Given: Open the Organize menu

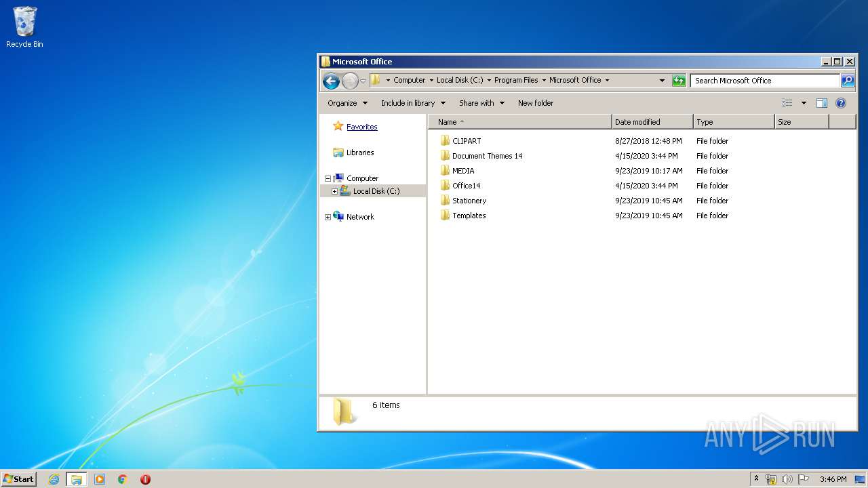Looking at the screenshot, I should click(x=347, y=103).
